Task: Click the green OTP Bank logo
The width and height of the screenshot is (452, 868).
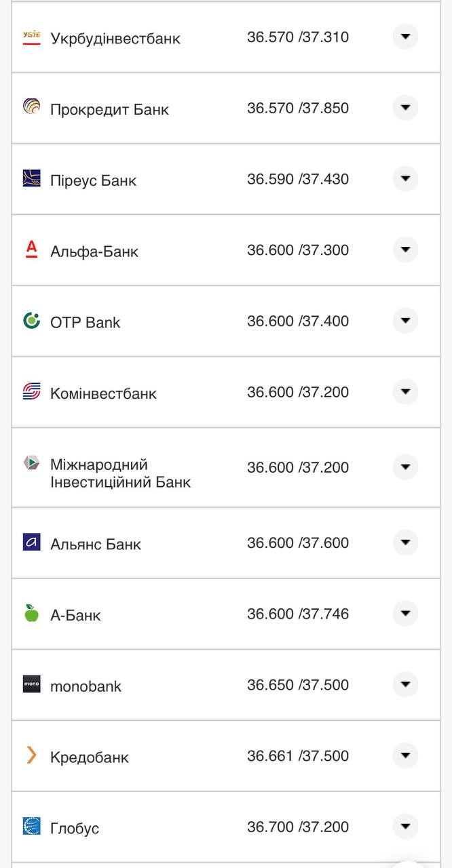Action: coord(32,321)
